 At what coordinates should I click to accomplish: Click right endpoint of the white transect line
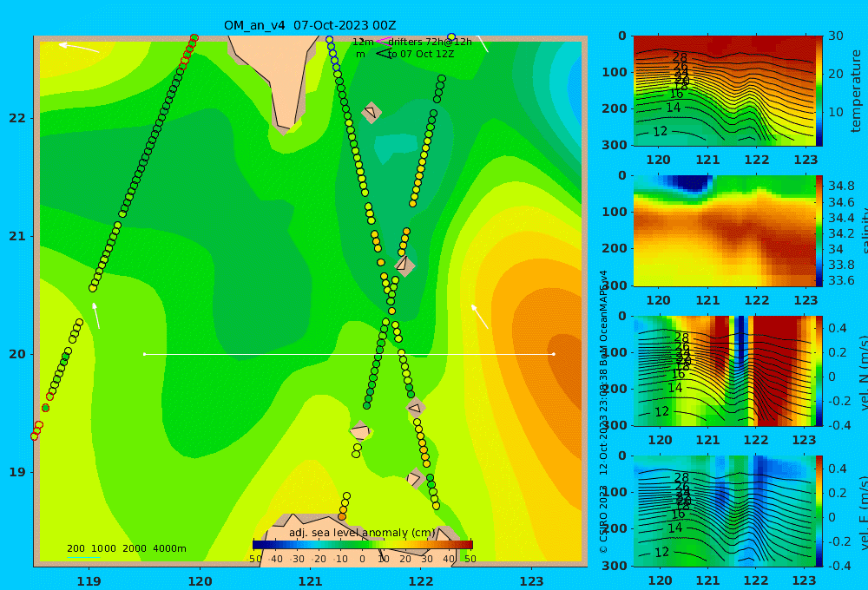[554, 354]
